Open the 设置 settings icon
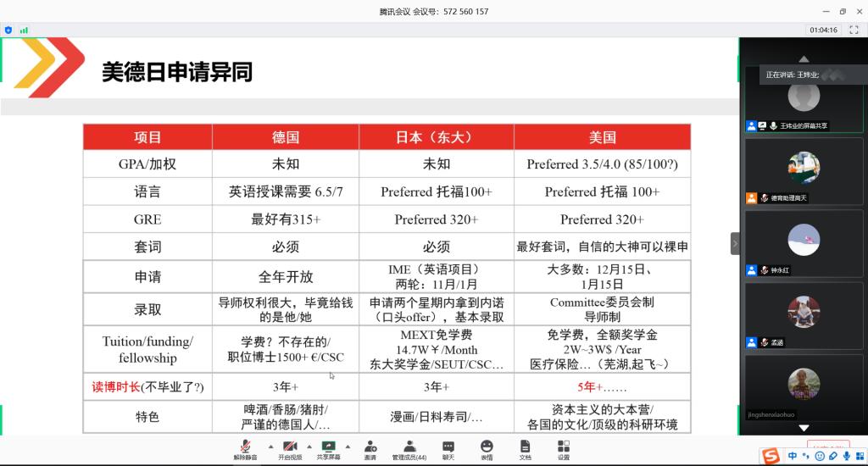 click(x=564, y=447)
